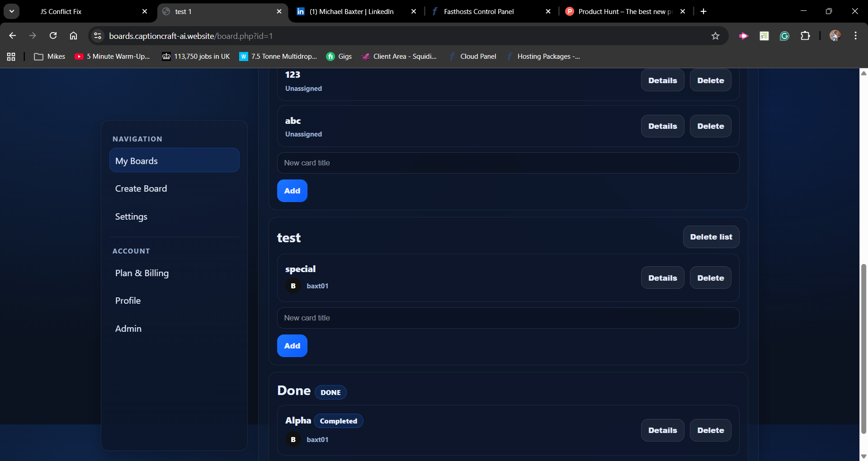Image resolution: width=868 pixels, height=461 pixels.
Task: Click the Chrome profile avatar
Action: 835,36
